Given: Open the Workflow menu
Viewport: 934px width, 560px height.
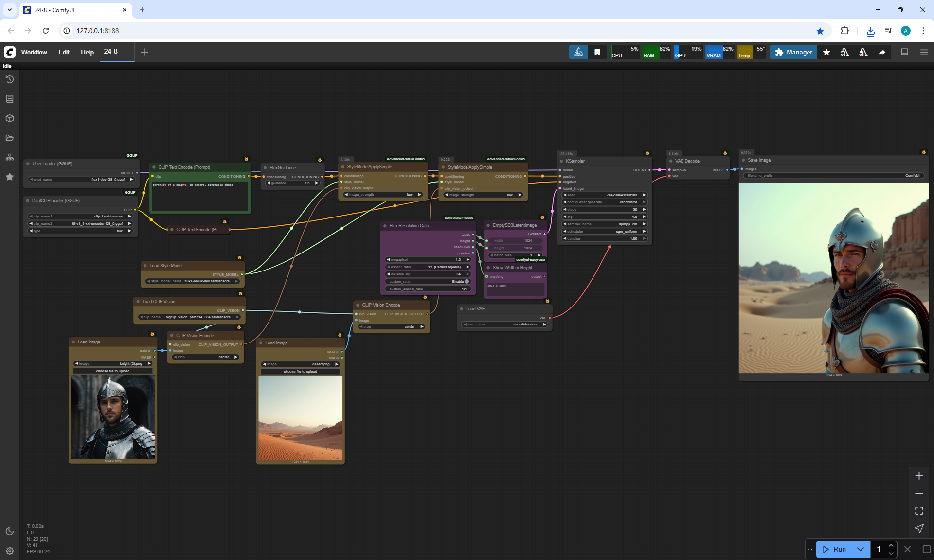Looking at the screenshot, I should [34, 52].
